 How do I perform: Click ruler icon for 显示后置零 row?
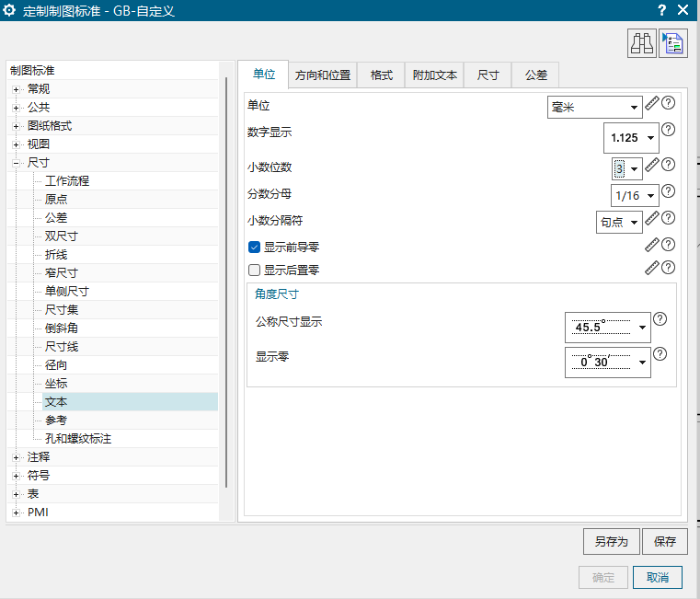pyautogui.click(x=652, y=268)
